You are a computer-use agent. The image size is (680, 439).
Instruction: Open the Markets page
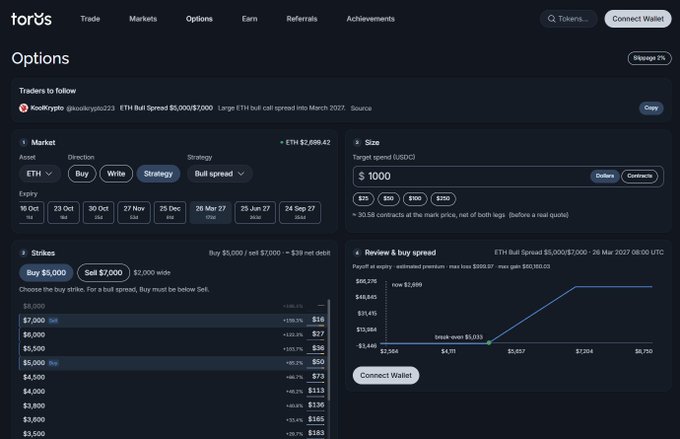point(143,19)
